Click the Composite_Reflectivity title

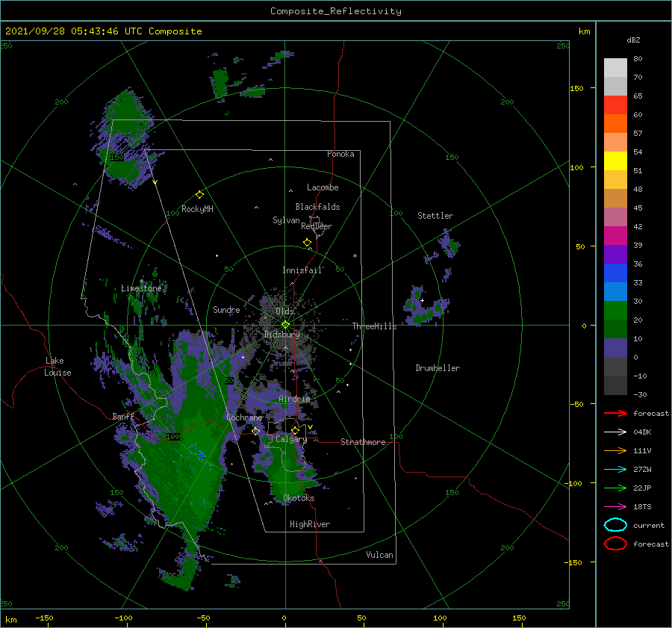336,11
